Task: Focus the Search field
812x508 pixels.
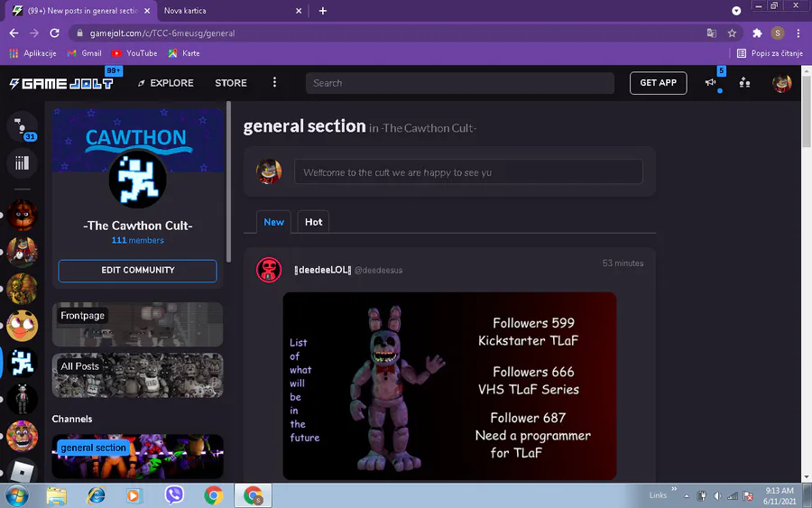Action: [460, 83]
